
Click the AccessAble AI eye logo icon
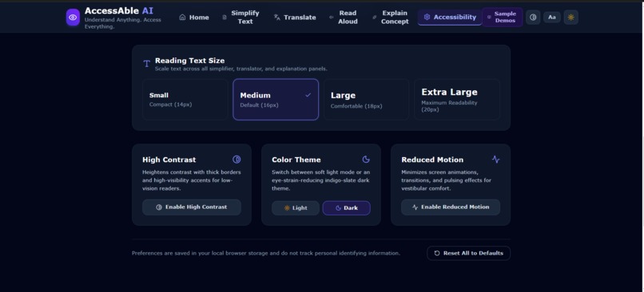pyautogui.click(x=73, y=18)
